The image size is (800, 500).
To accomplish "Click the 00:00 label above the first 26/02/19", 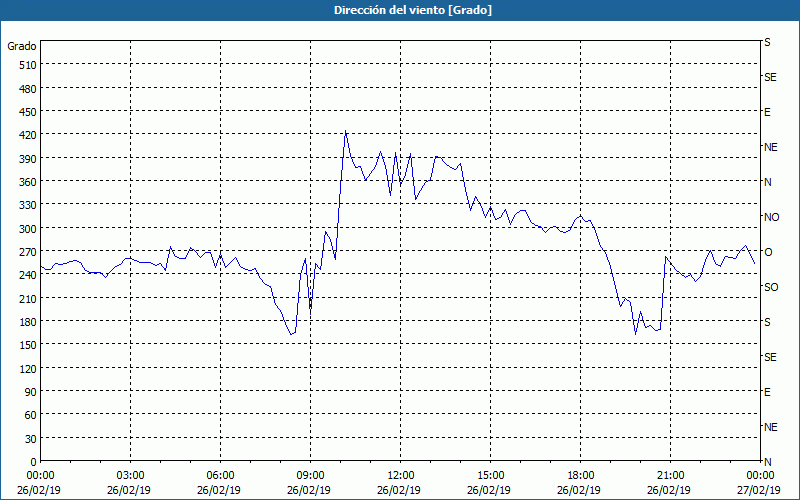I will pyautogui.click(x=40, y=476).
